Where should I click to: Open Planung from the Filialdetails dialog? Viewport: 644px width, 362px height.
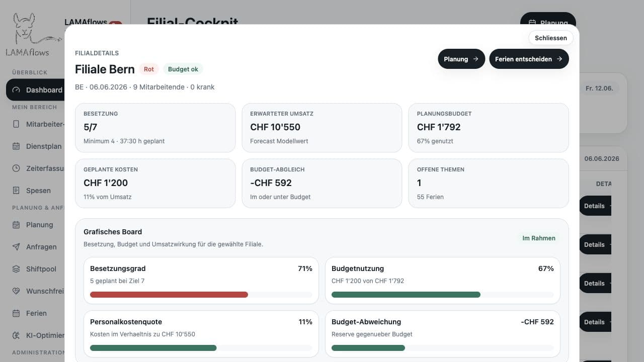click(x=461, y=59)
